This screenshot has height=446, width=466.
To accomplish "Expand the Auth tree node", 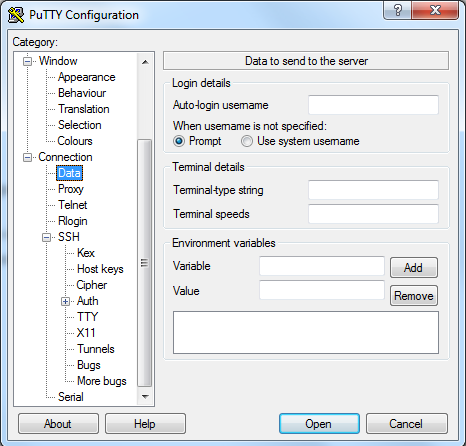I will 66,301.
